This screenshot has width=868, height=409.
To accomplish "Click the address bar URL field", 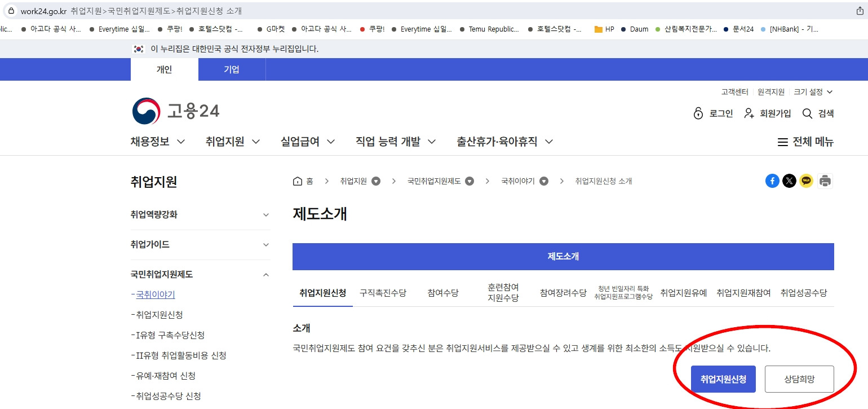I will coord(434,11).
